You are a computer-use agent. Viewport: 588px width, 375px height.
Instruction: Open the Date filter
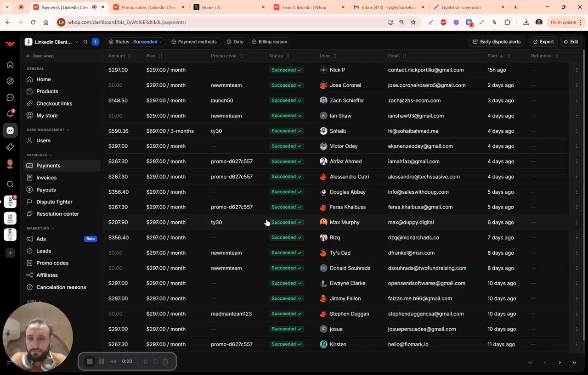click(x=235, y=42)
